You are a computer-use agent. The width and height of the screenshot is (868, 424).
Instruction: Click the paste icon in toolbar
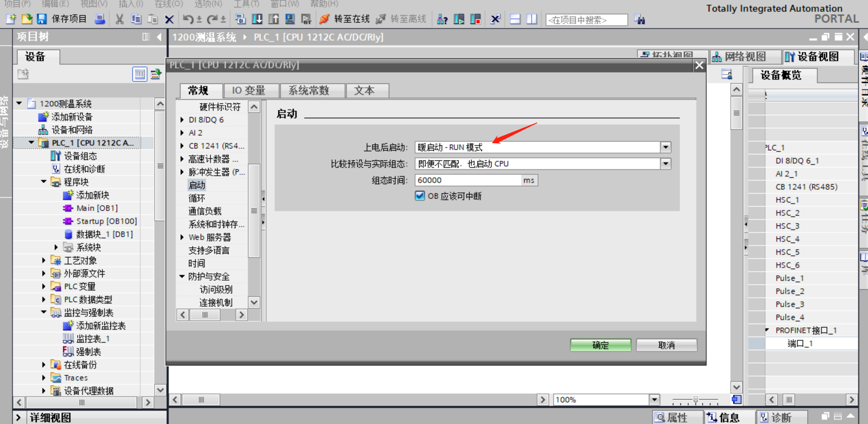(x=152, y=19)
